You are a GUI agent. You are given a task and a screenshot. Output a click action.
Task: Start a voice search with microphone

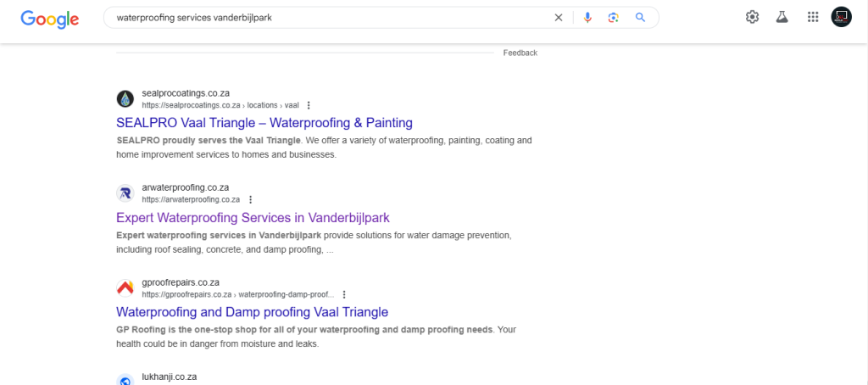coord(587,17)
